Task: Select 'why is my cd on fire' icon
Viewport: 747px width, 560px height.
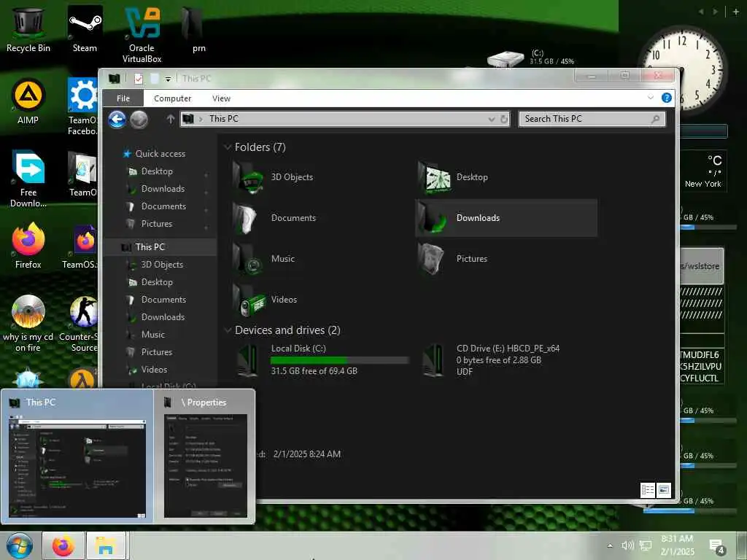Action: coord(28,324)
